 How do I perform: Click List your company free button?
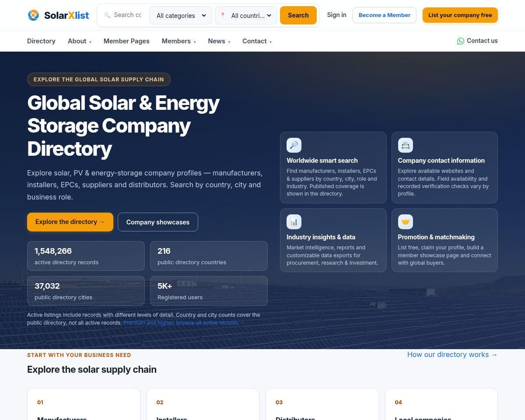(x=460, y=15)
